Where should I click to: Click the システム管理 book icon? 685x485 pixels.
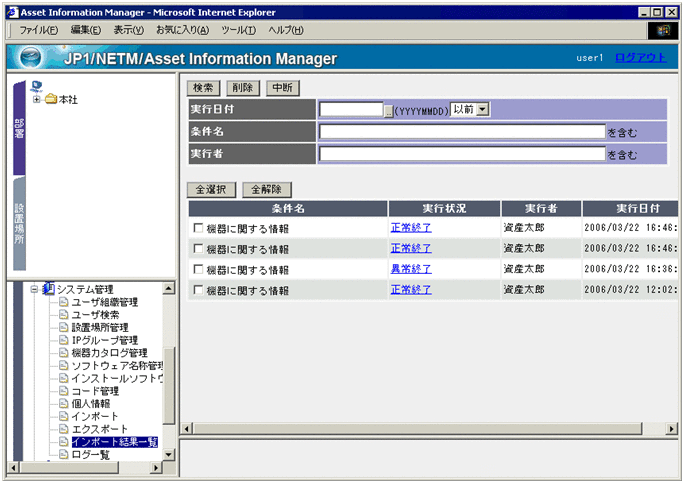[48, 288]
